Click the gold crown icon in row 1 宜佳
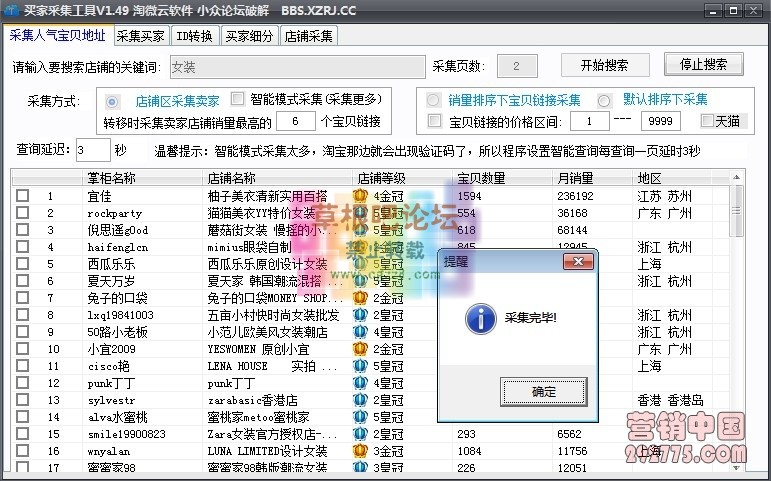Image resolution: width=771 pixels, height=481 pixels. pyautogui.click(x=360, y=196)
